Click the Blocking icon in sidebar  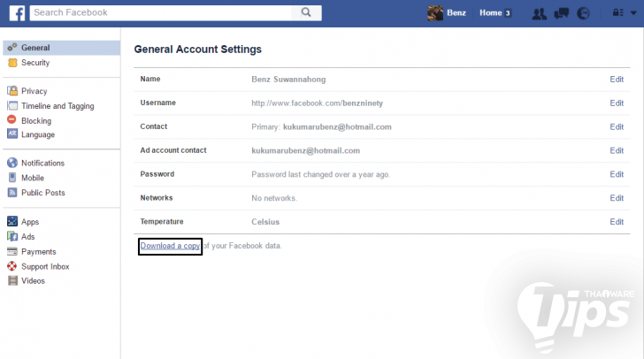12,120
